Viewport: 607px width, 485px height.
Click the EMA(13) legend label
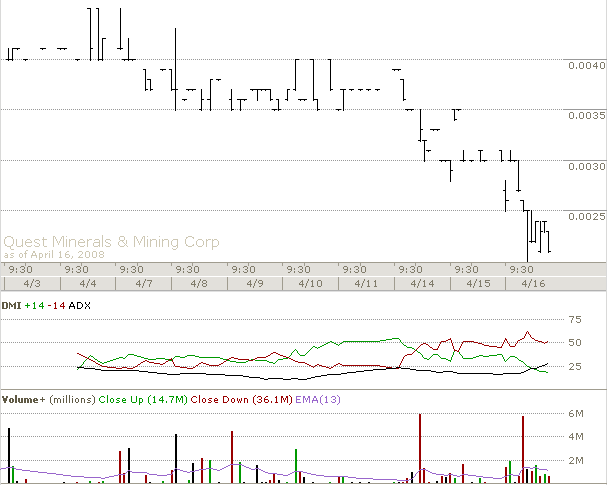tap(318, 399)
